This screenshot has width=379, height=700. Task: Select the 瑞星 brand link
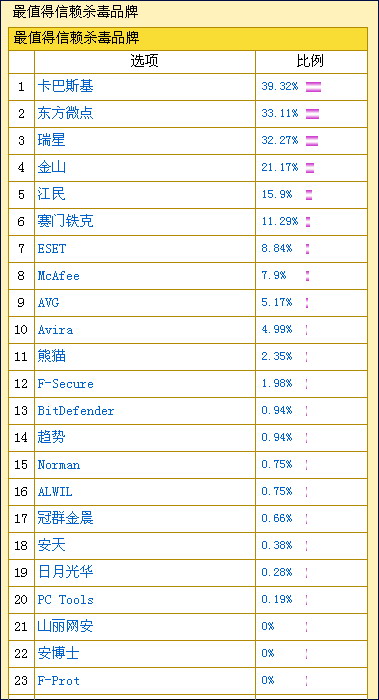point(51,140)
